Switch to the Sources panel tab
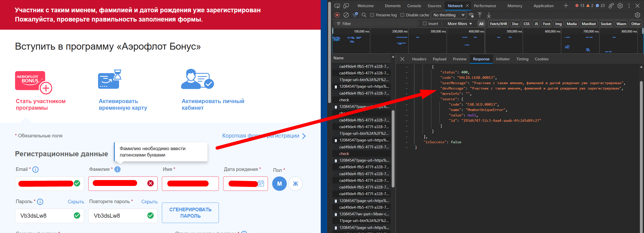Image resolution: width=644 pixels, height=233 pixels. click(434, 6)
